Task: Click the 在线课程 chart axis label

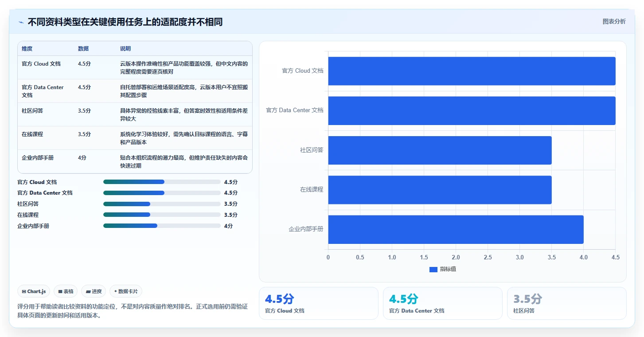Action: tap(312, 190)
